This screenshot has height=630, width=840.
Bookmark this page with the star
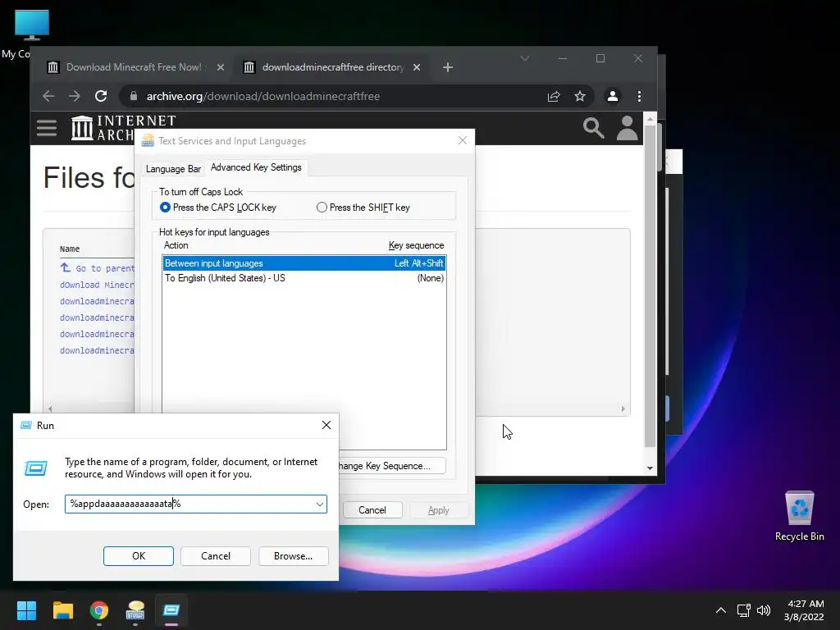(x=580, y=96)
